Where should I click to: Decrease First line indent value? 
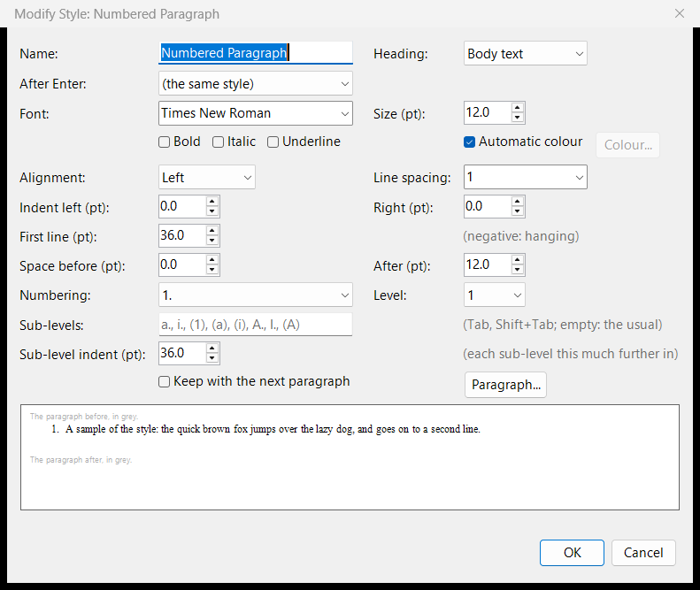[x=212, y=241]
